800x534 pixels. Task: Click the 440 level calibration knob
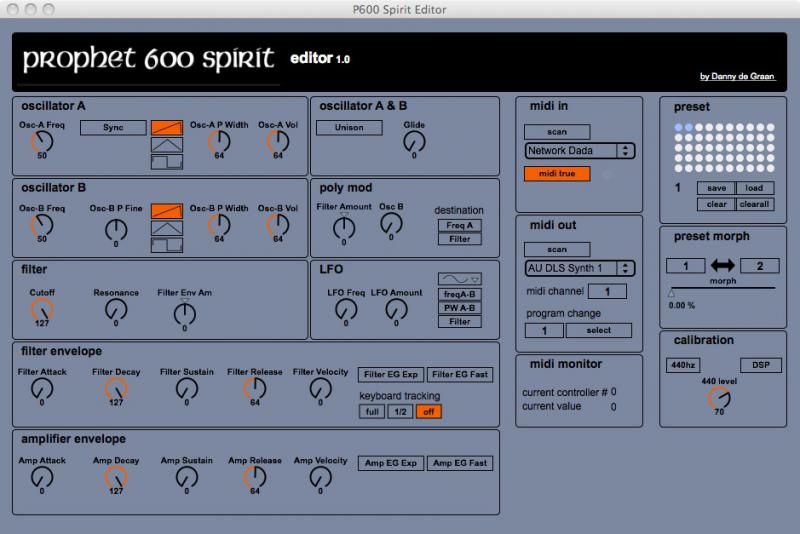point(719,398)
